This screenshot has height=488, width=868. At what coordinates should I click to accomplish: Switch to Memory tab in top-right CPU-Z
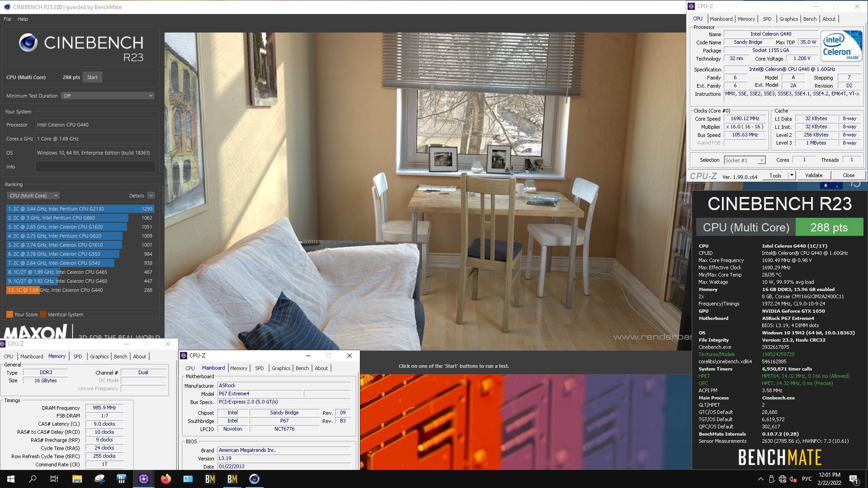[746, 19]
